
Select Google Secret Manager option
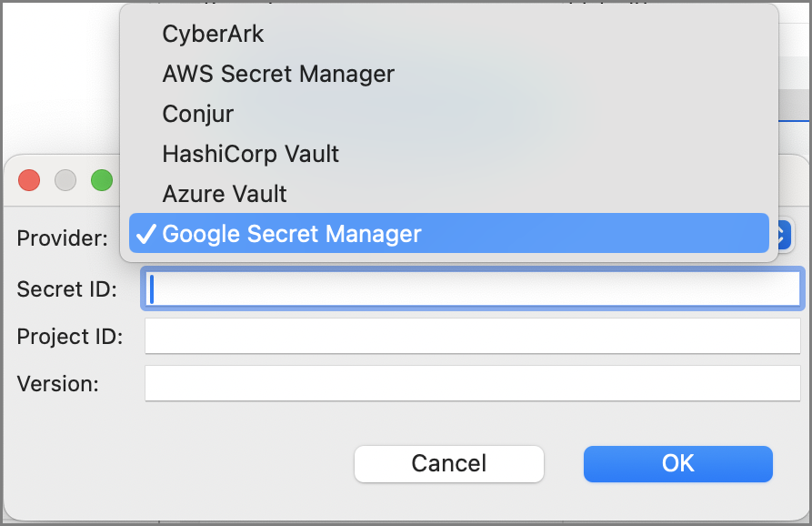tap(291, 234)
